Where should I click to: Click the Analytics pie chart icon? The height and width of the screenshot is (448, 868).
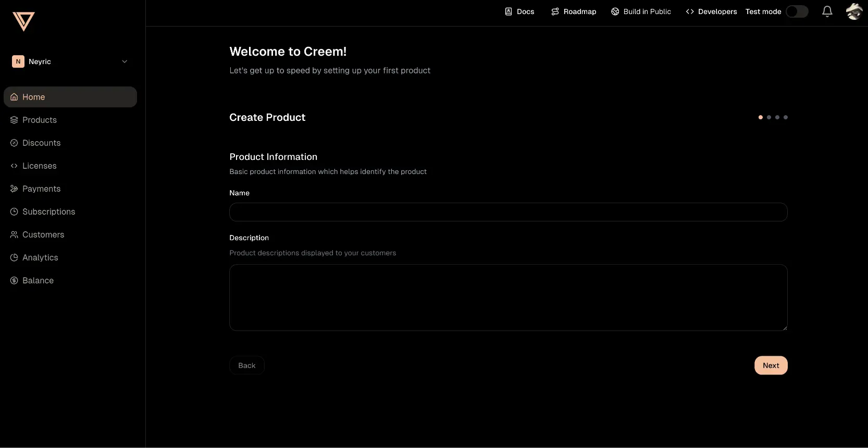coord(14,257)
